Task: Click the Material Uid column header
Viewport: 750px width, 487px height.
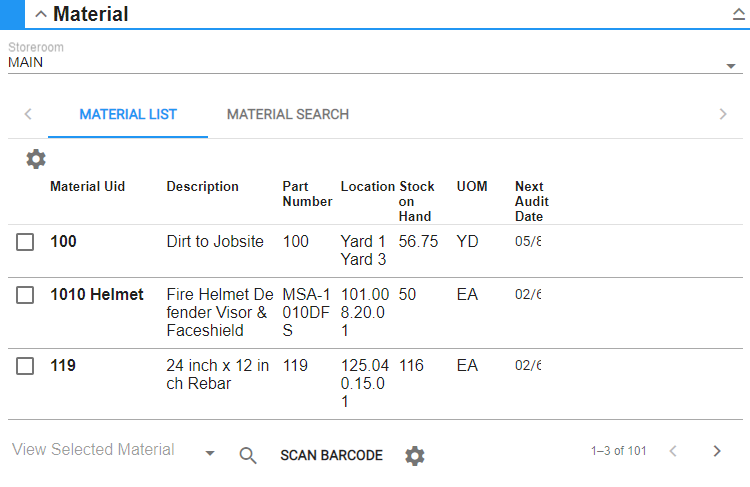Action: tap(87, 186)
